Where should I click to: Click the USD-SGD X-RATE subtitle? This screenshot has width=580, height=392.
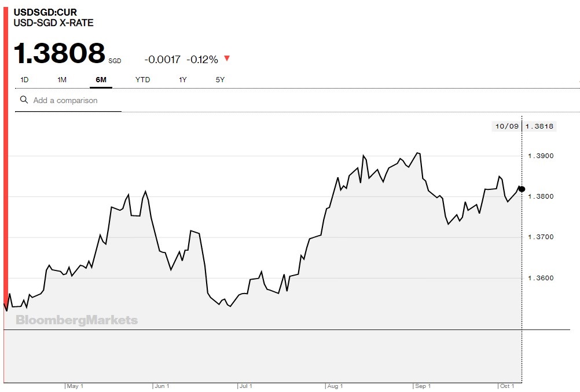click(54, 23)
